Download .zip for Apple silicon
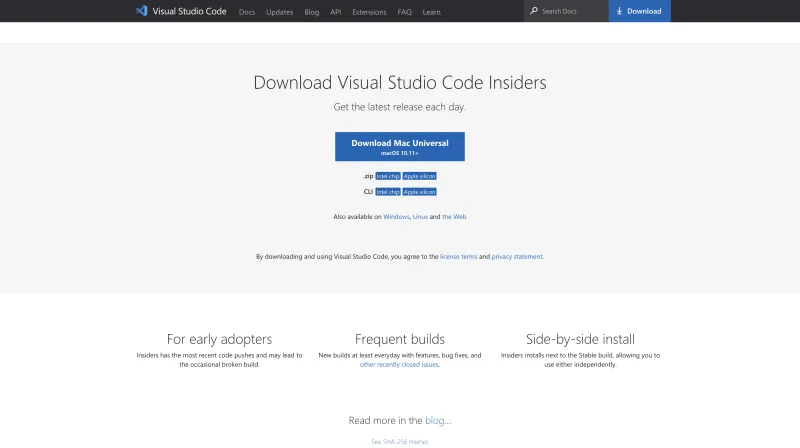 tap(419, 176)
